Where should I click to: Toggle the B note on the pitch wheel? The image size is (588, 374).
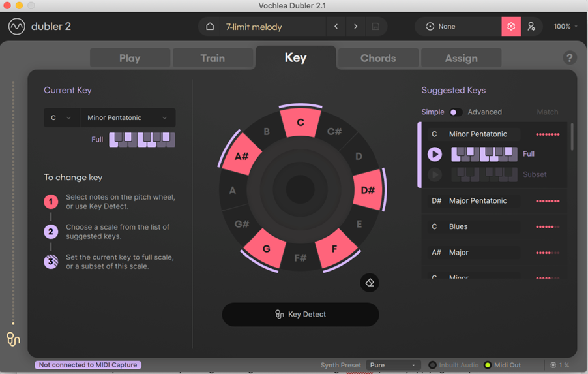pyautogui.click(x=266, y=131)
